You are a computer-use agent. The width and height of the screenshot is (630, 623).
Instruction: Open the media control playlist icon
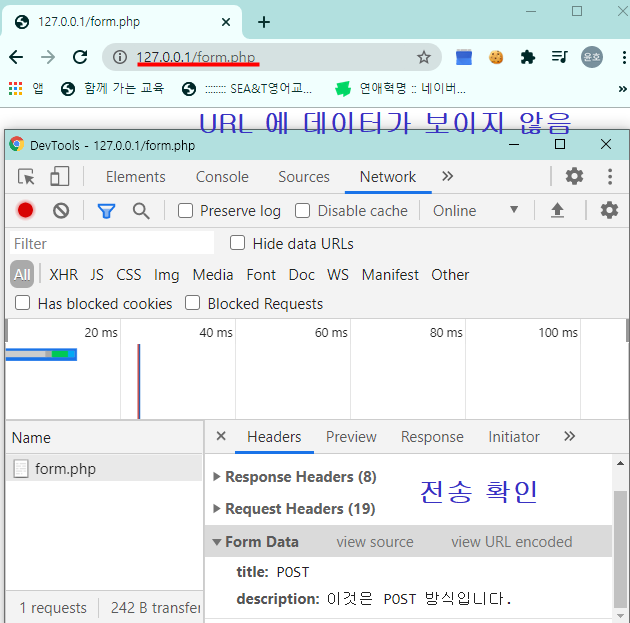tap(559, 57)
